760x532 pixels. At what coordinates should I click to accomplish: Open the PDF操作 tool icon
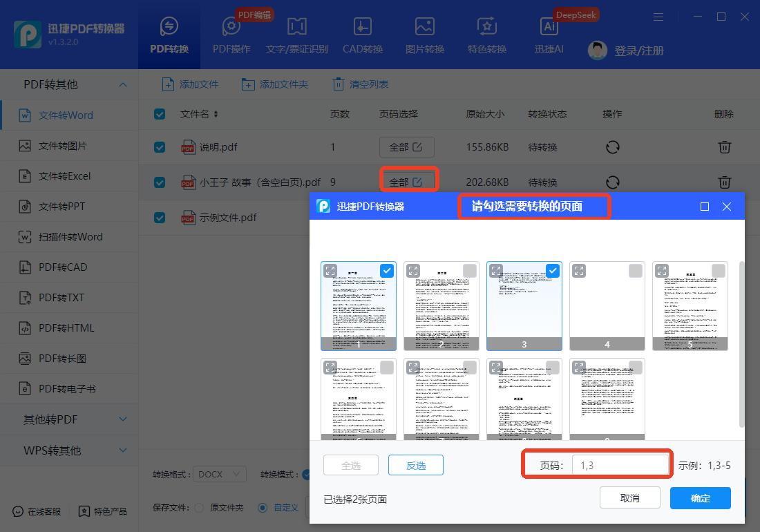[x=231, y=28]
